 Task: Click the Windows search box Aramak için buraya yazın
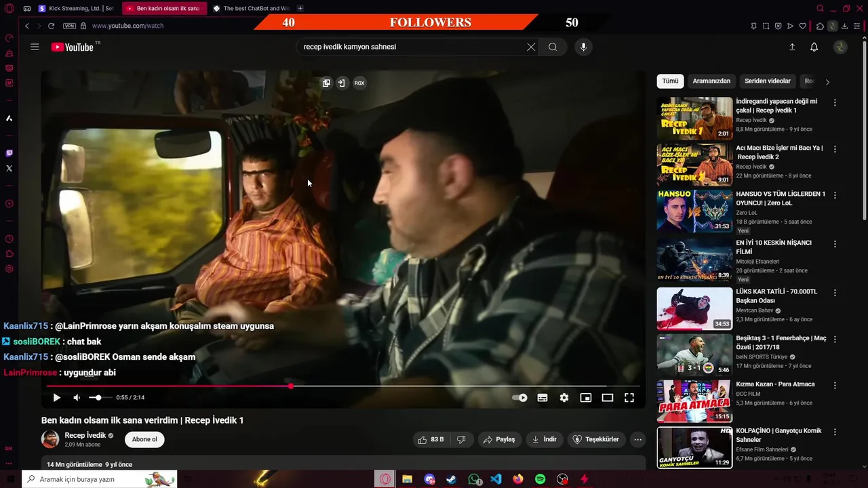point(100,479)
